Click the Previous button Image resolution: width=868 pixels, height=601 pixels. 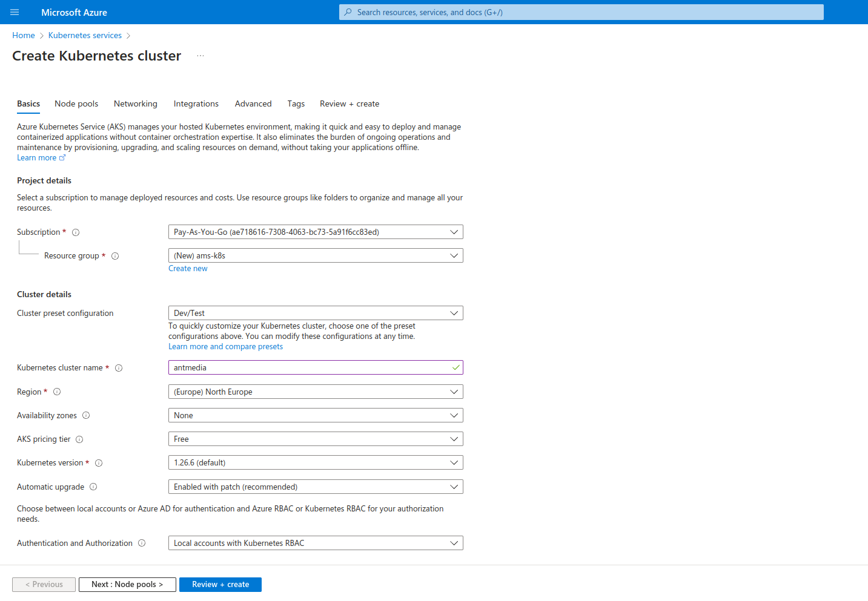point(44,585)
